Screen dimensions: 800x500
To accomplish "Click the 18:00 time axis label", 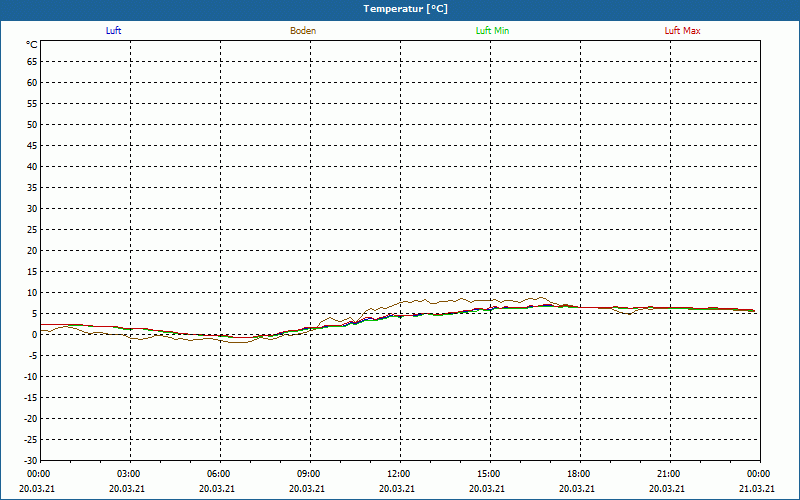I will 579,474.
